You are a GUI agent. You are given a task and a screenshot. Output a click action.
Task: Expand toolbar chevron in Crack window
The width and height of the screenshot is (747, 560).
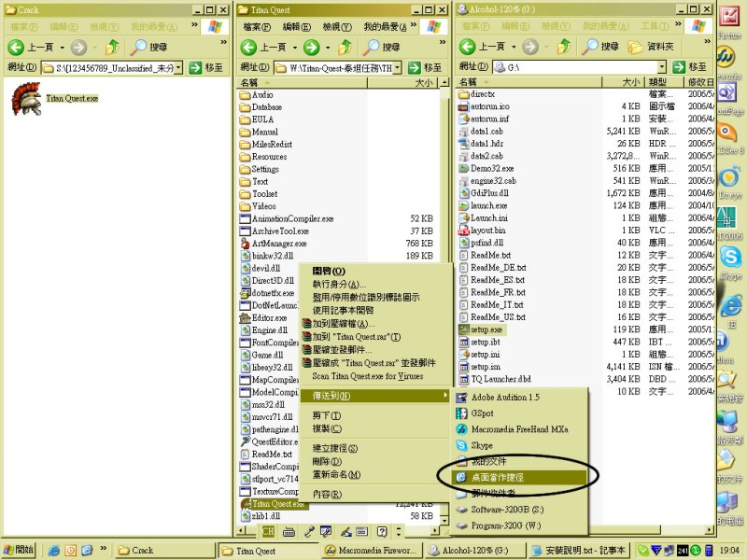click(223, 43)
